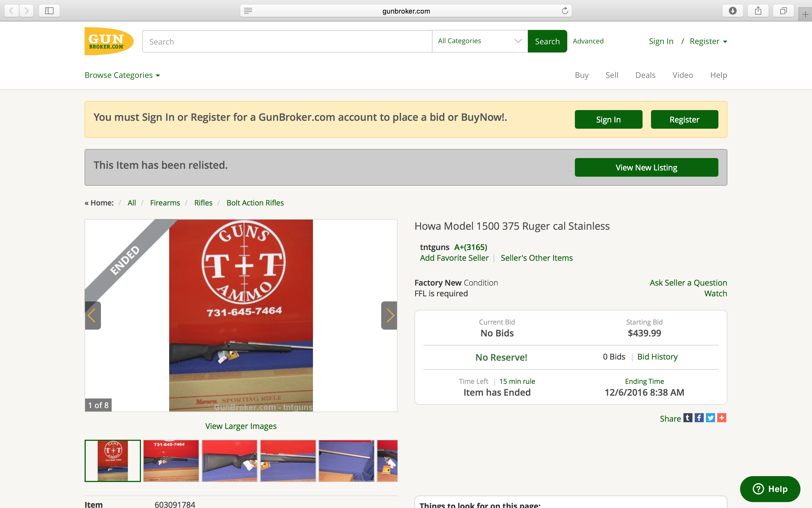This screenshot has width=812, height=508.
Task: Reload the page with refresh icon
Action: pos(565,11)
